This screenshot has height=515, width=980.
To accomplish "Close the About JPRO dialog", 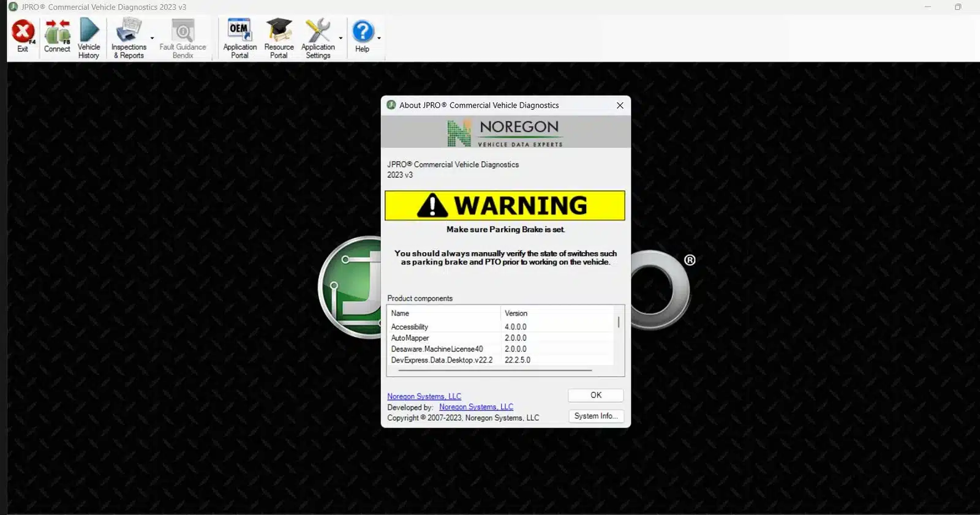I will 620,105.
